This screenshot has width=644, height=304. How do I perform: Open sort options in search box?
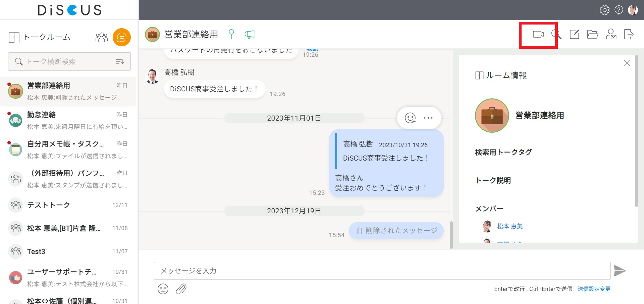pos(120,61)
